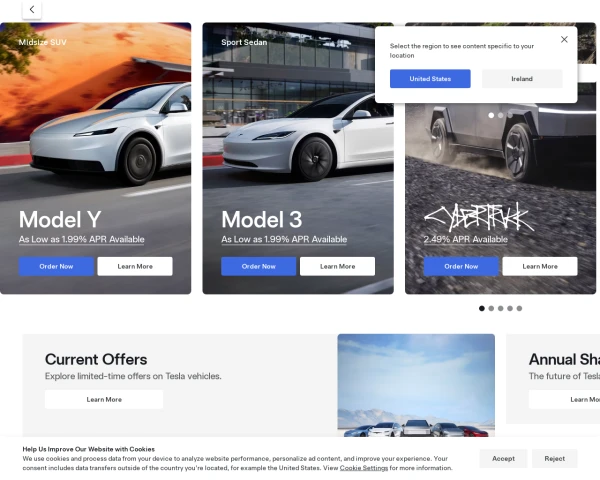Order the Model 3 now
The height and width of the screenshot is (480, 600).
click(259, 266)
